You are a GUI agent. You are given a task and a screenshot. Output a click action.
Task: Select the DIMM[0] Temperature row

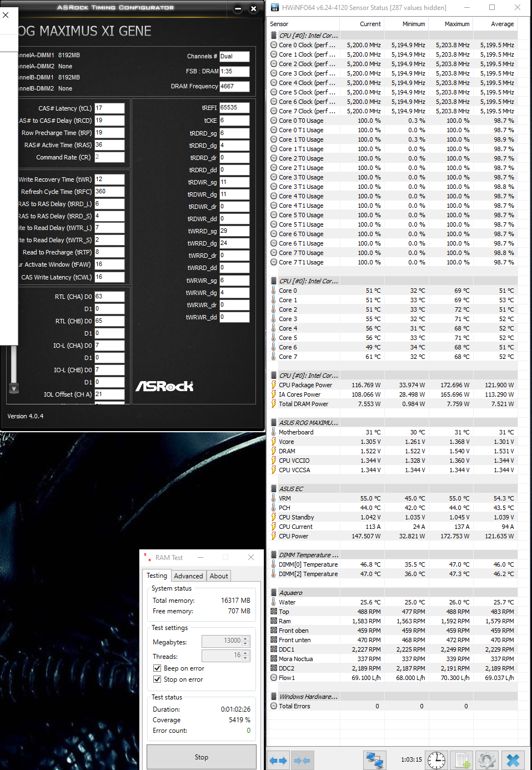(393, 564)
